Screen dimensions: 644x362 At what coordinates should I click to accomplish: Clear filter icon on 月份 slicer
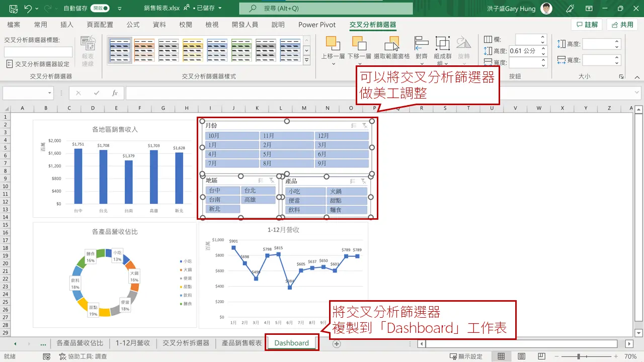tap(365, 126)
